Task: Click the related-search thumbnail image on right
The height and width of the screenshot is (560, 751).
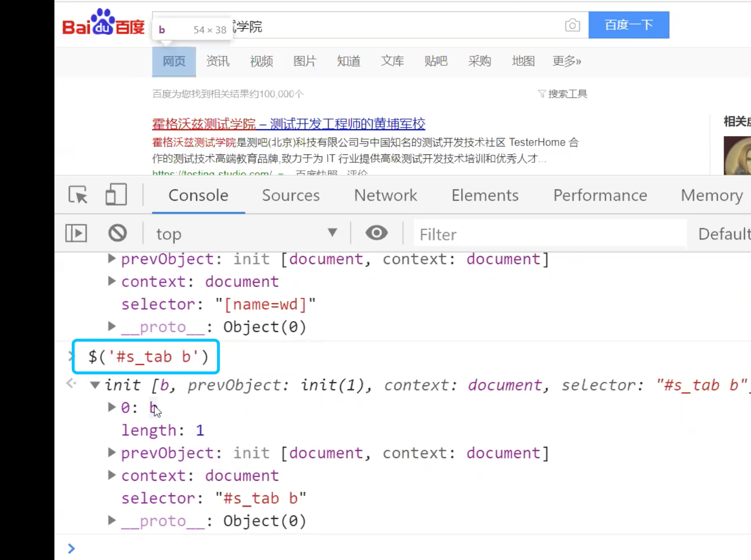Action: click(x=737, y=155)
